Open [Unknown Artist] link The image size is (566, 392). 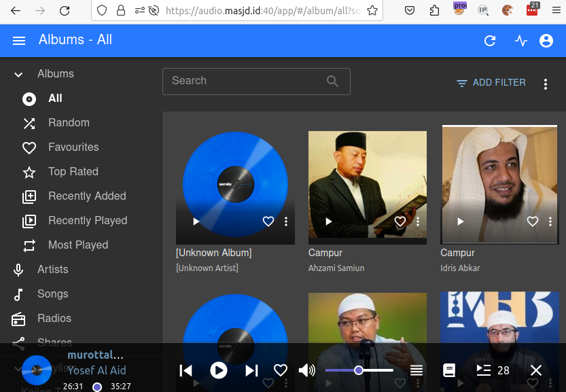click(207, 268)
